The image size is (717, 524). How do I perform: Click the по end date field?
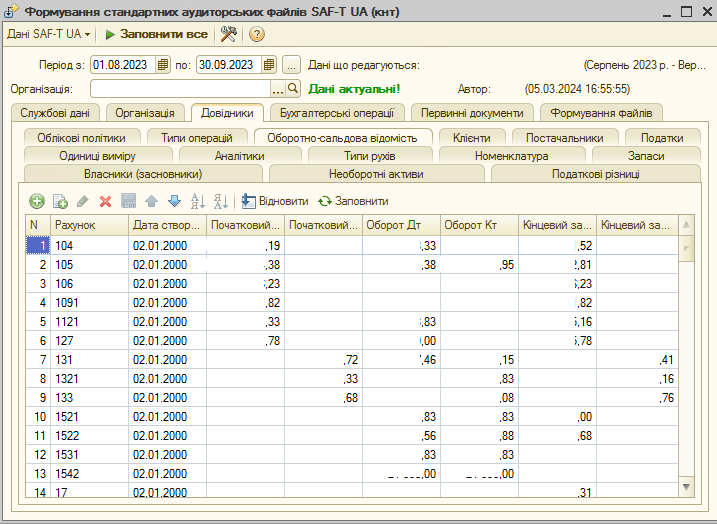[230, 65]
